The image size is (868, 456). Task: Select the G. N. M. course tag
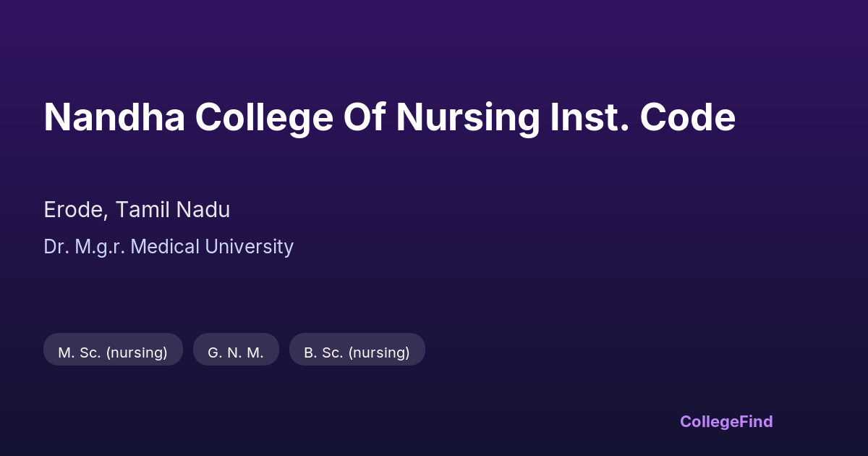pos(236,352)
